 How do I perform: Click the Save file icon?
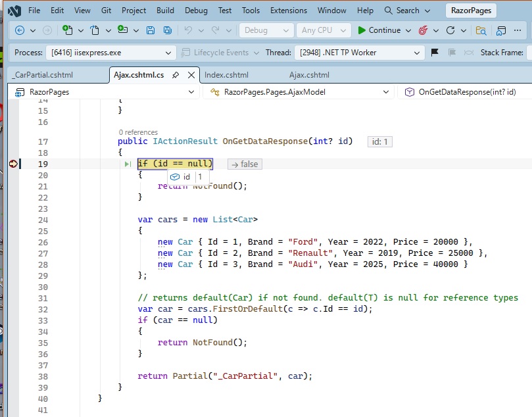click(151, 30)
